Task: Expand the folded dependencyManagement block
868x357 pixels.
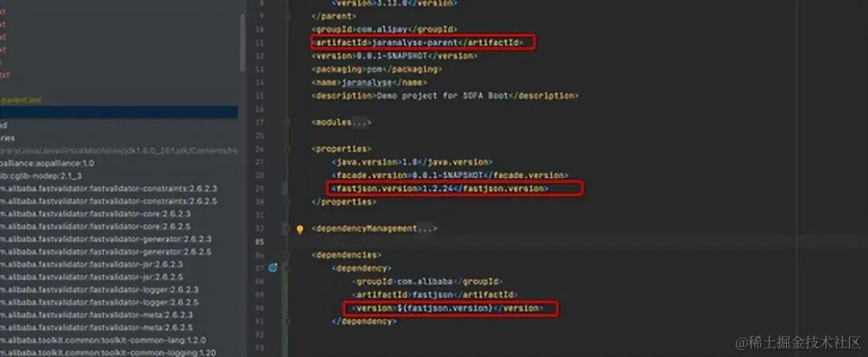Action: (427, 228)
